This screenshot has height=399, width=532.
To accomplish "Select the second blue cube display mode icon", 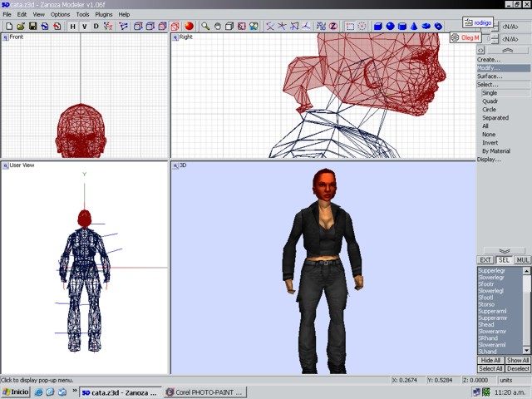I will click(x=150, y=26).
